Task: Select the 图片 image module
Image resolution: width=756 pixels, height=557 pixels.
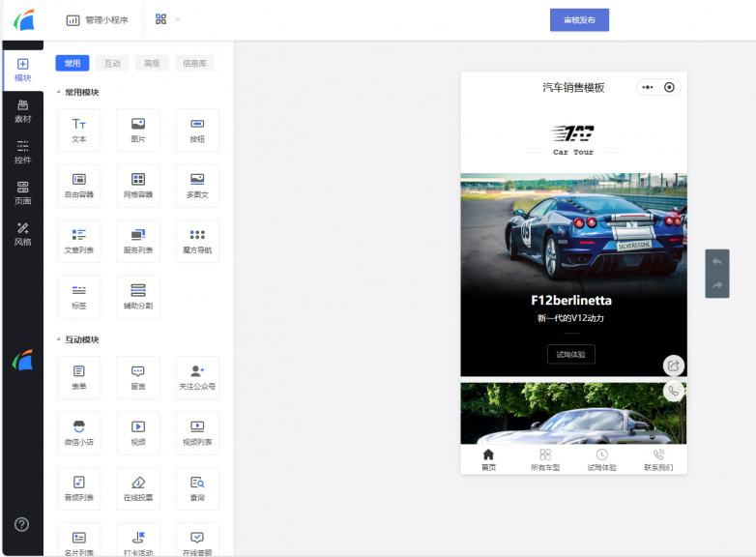Action: point(138,131)
